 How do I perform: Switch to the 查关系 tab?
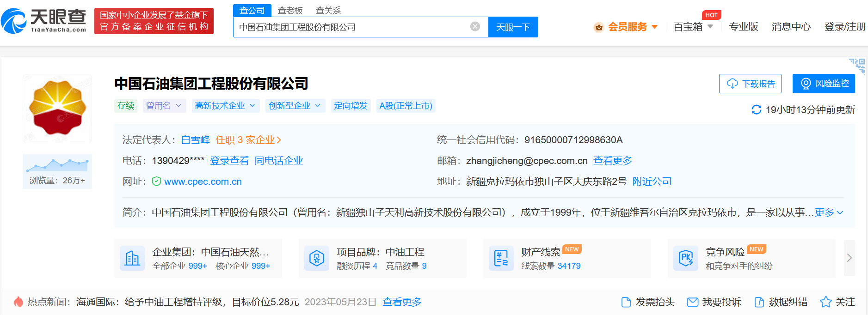click(x=328, y=10)
